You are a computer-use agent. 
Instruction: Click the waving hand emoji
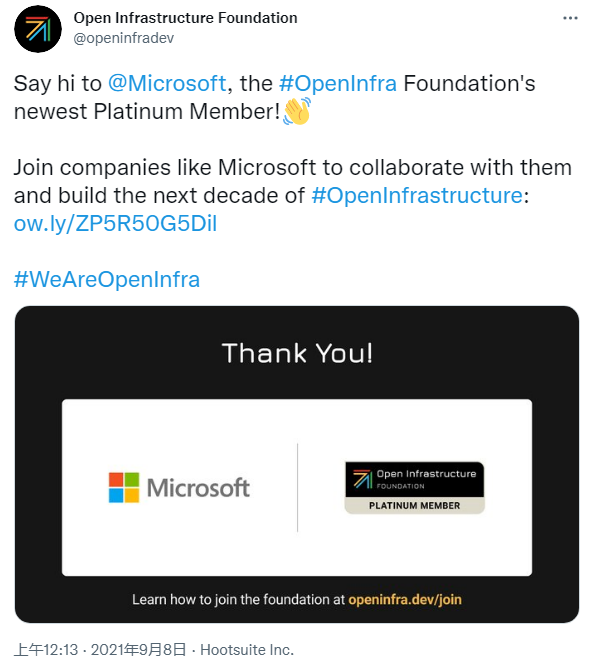(297, 111)
